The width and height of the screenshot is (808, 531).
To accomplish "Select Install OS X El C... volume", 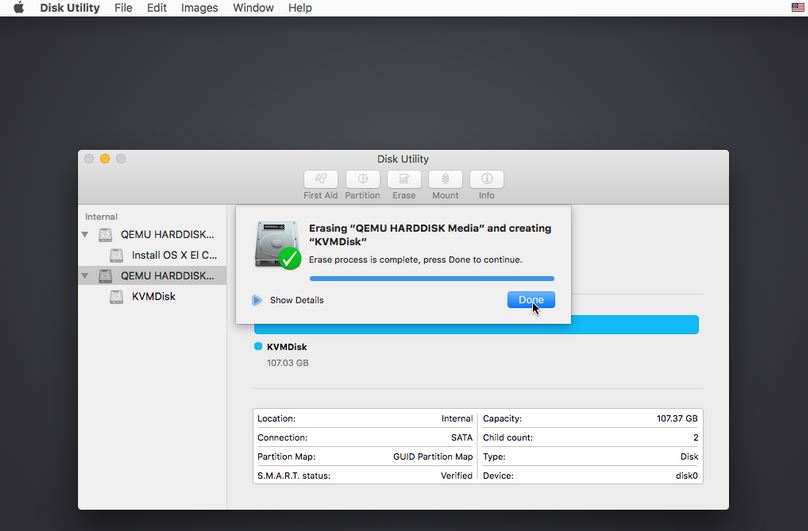I will pyautogui.click(x=152, y=255).
